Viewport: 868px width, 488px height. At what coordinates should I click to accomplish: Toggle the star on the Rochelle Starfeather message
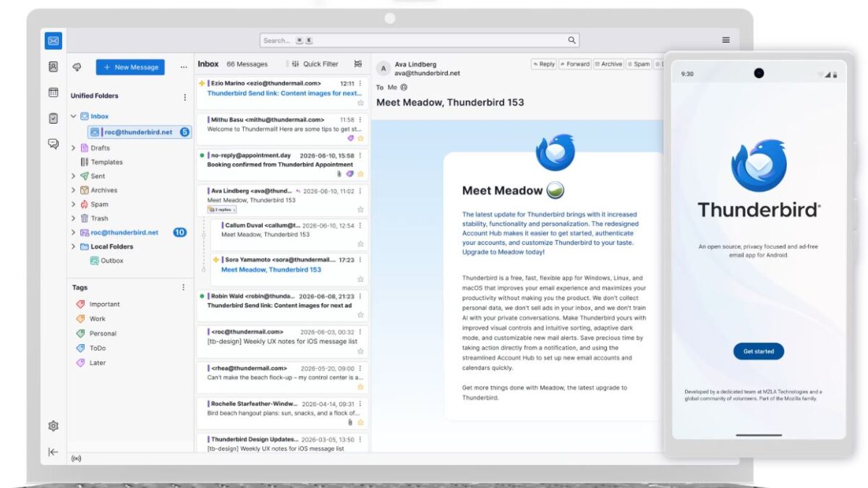click(x=360, y=422)
